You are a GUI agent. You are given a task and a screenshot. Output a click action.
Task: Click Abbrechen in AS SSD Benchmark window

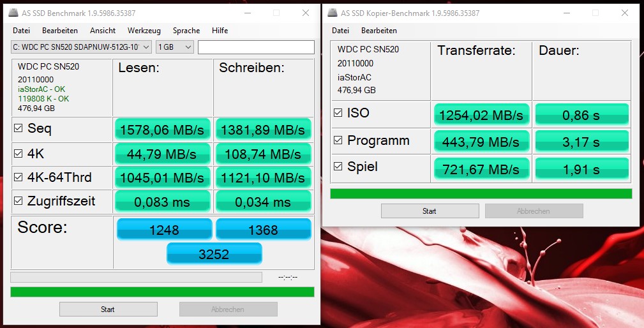(x=228, y=309)
